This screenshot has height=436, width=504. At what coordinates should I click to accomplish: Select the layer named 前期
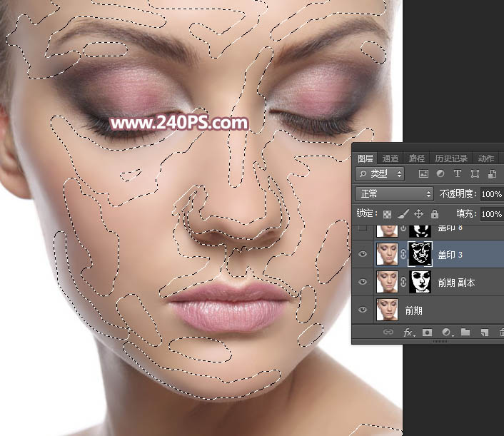(413, 310)
